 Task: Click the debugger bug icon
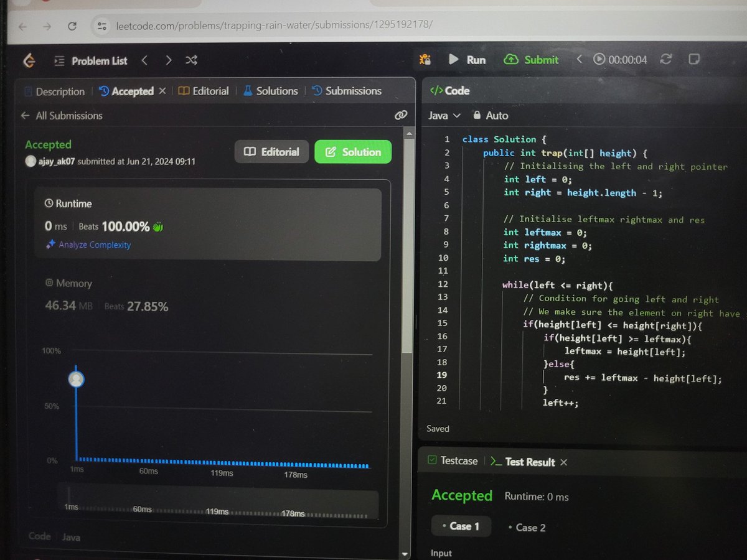(x=425, y=60)
